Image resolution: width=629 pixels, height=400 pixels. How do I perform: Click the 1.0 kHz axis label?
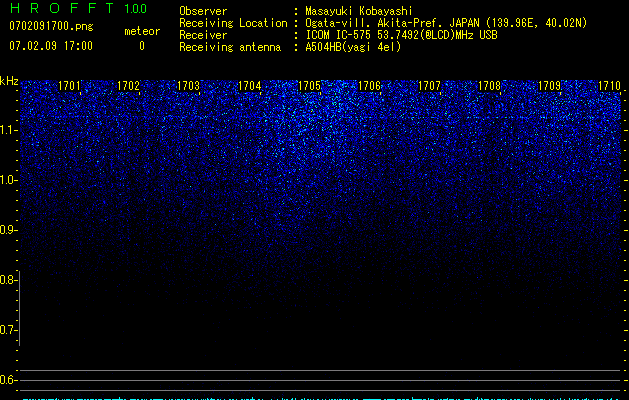click(x=8, y=180)
